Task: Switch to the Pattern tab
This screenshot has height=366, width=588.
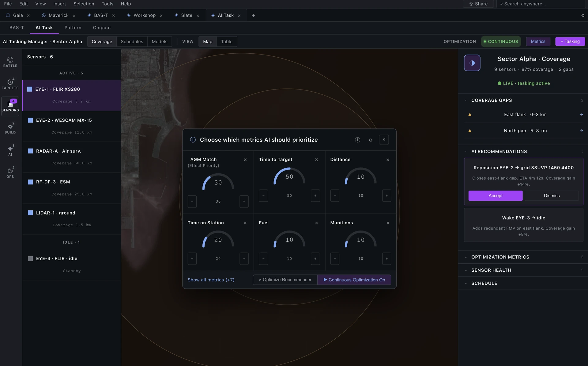Action: 73,28
